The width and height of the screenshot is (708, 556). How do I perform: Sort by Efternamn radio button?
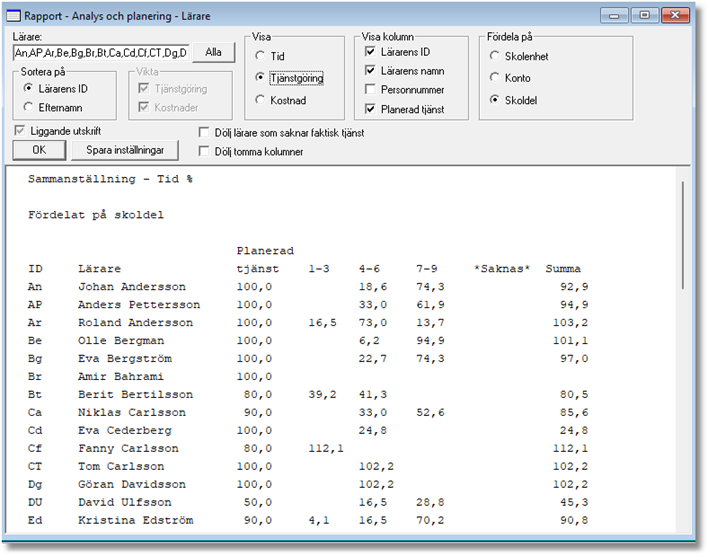[x=30, y=107]
